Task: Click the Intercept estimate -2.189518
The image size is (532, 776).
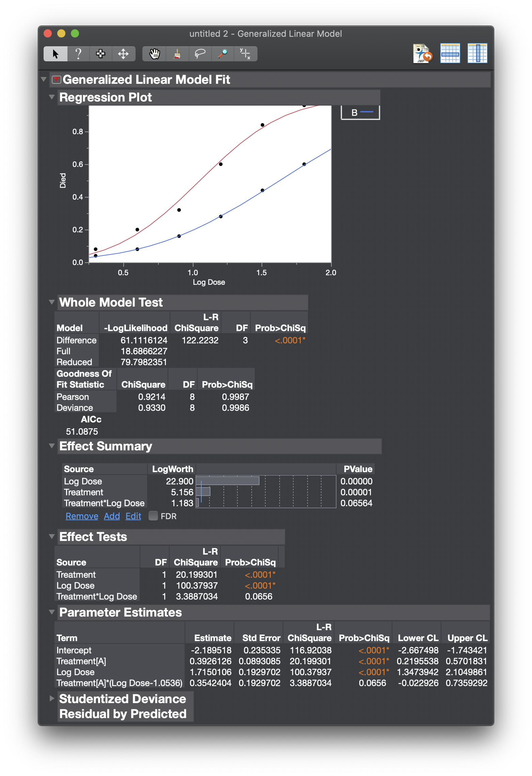Action: click(x=211, y=650)
